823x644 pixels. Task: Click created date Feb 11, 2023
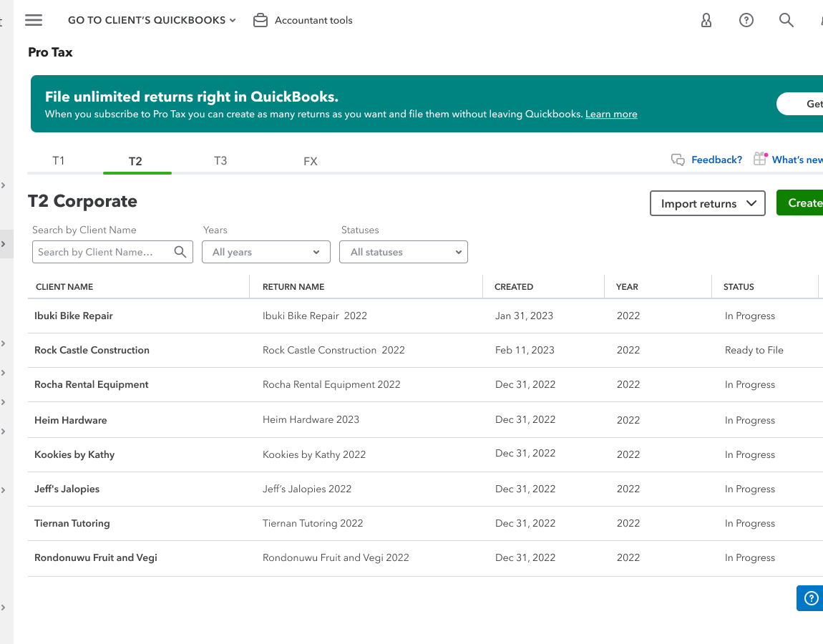click(525, 350)
